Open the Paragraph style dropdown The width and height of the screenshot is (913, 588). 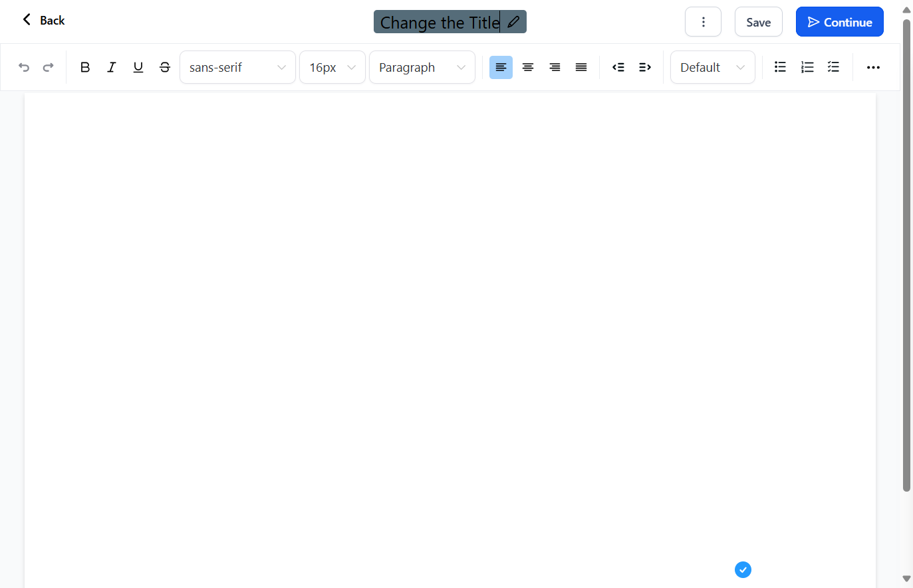(x=422, y=67)
